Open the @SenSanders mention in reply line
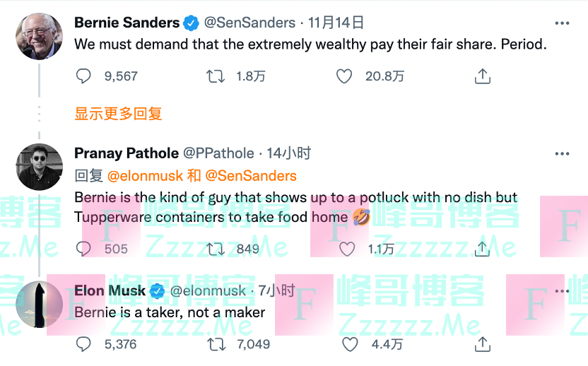This screenshot has width=588, height=366. 251,176
